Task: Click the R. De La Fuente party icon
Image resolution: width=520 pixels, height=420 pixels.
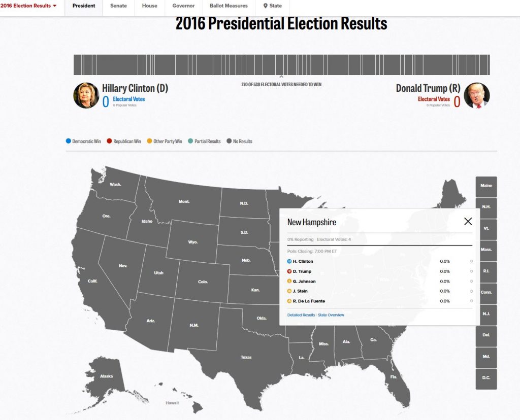Action: (289, 301)
